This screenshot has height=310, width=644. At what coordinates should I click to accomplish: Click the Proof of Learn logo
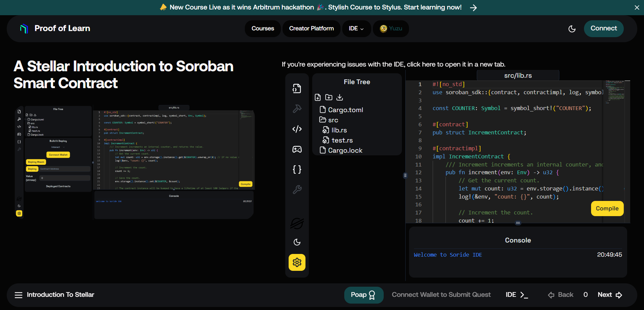(55, 29)
